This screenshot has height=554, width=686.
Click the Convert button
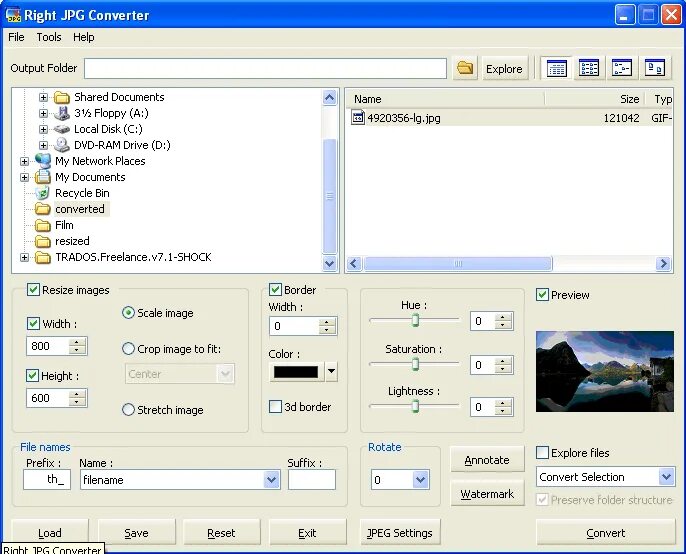coord(606,533)
